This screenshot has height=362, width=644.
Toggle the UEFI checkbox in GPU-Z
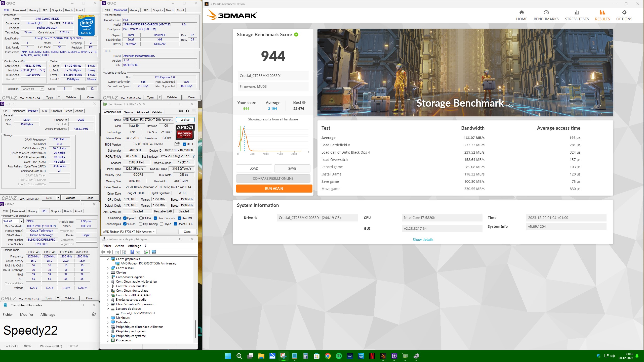(184, 144)
